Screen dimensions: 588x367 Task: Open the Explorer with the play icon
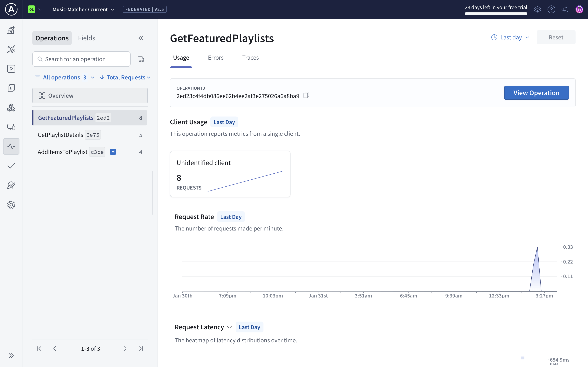pyautogui.click(x=11, y=69)
